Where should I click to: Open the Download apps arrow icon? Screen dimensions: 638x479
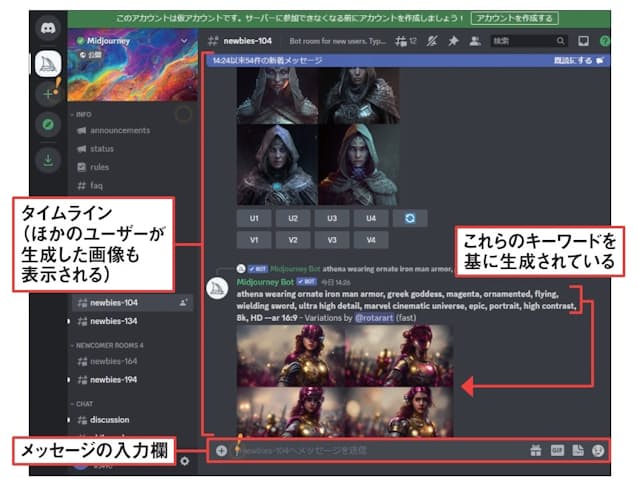48,160
